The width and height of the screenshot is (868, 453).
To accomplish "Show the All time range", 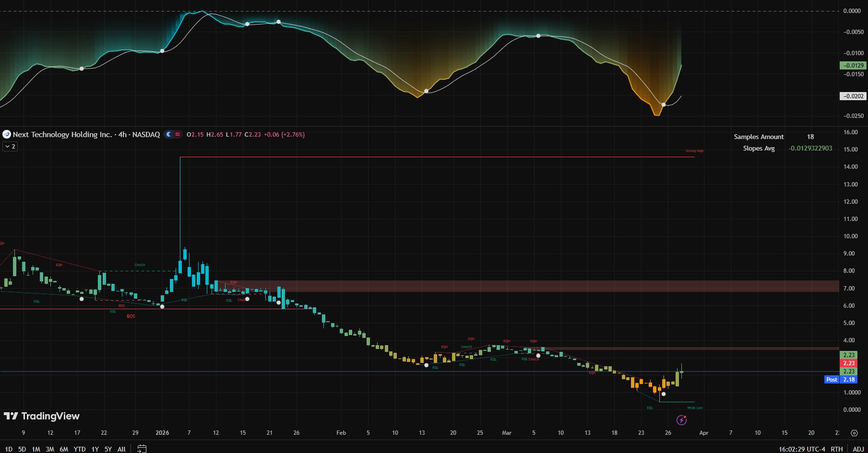I will pos(121,449).
